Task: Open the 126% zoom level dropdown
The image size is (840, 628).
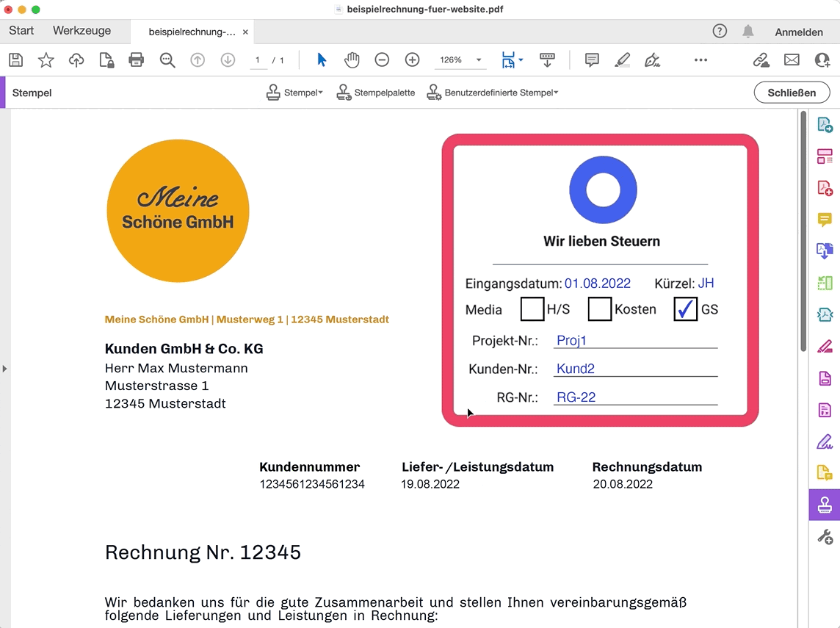Action: coord(479,60)
